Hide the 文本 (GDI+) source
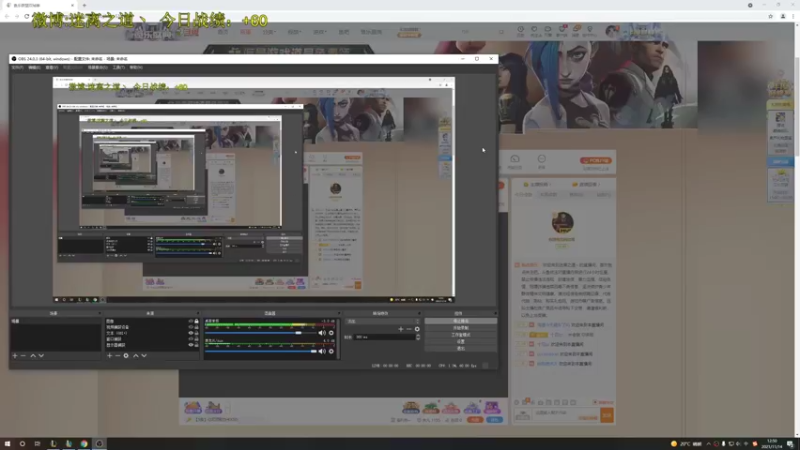The image size is (800, 450). coord(191,333)
